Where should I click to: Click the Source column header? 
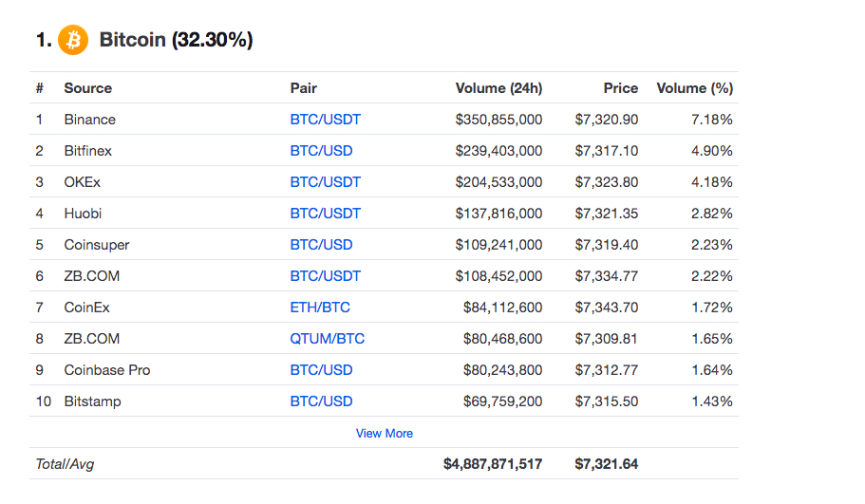click(87, 88)
